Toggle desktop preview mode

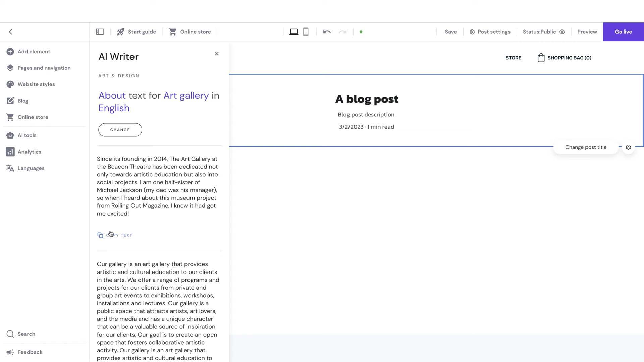pos(293,32)
